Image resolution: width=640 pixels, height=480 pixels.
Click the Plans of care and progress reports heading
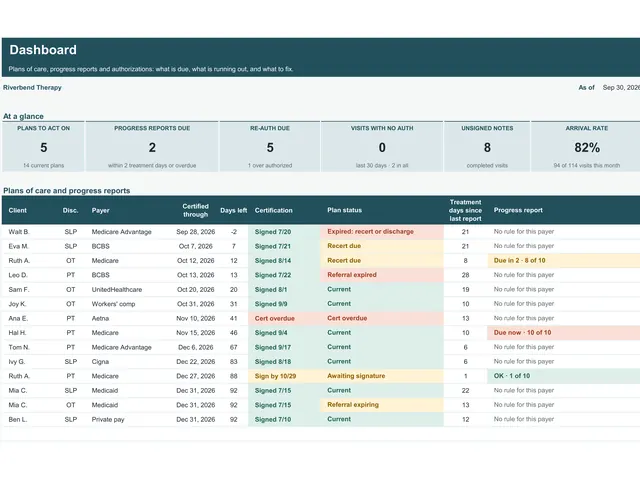click(x=67, y=191)
